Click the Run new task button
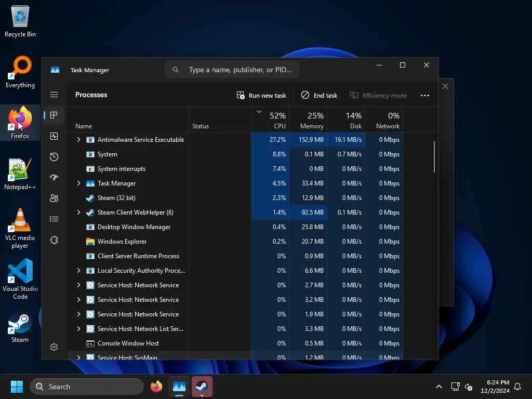Image resolution: width=532 pixels, height=399 pixels. pos(261,96)
